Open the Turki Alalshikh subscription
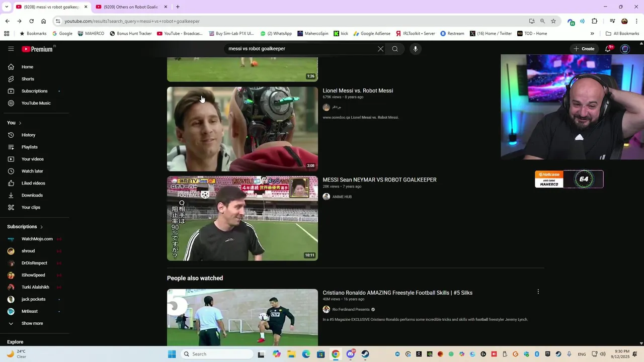644x362 pixels. tap(35, 287)
